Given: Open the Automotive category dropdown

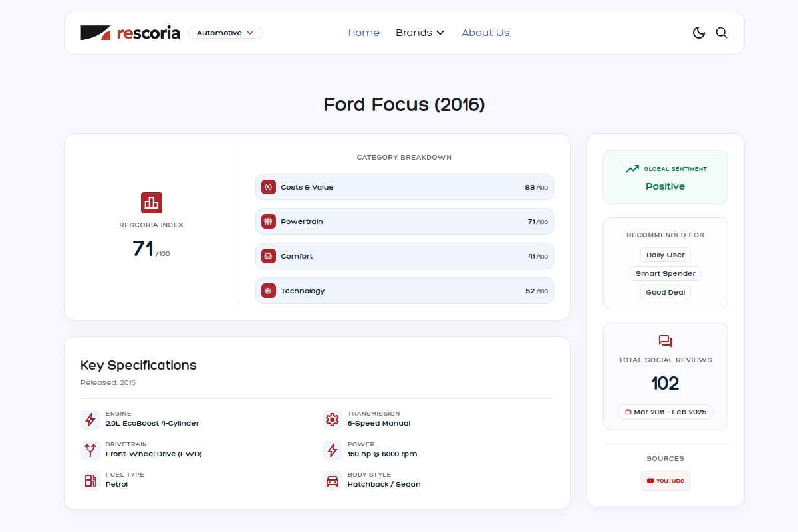Looking at the screenshot, I should click(x=225, y=33).
